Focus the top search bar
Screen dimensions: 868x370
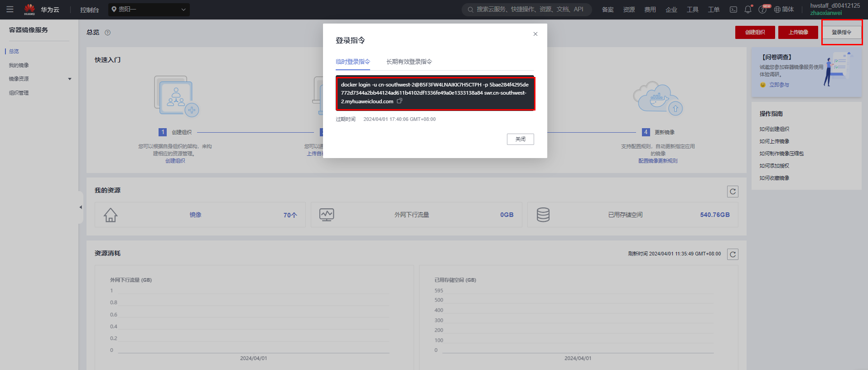527,10
